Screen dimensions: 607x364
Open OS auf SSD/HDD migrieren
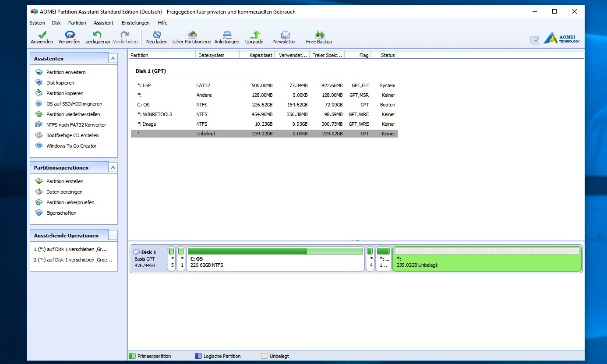pos(74,104)
